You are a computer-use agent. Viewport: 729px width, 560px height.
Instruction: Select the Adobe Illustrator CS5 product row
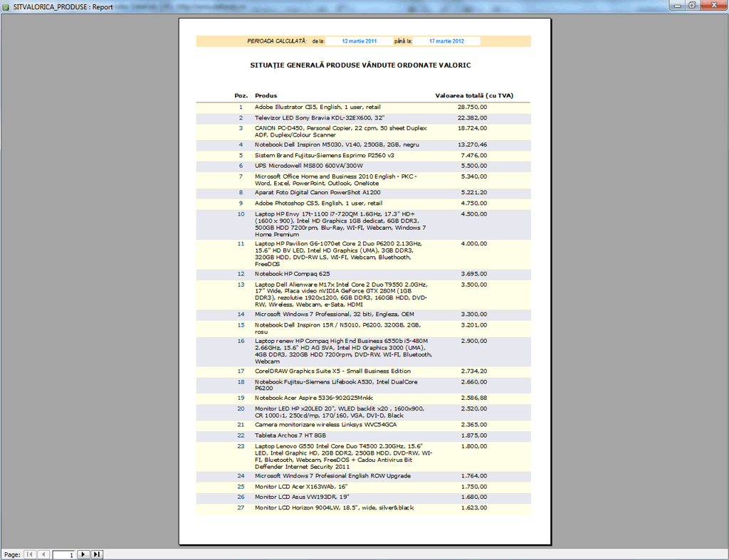(x=363, y=107)
